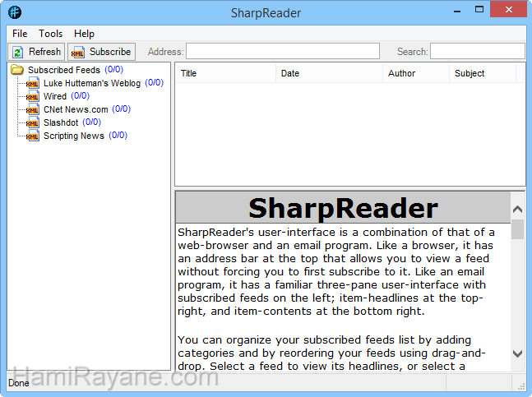The width and height of the screenshot is (532, 397).
Task: Click the content pane scrollbar thumb
Action: point(517,229)
